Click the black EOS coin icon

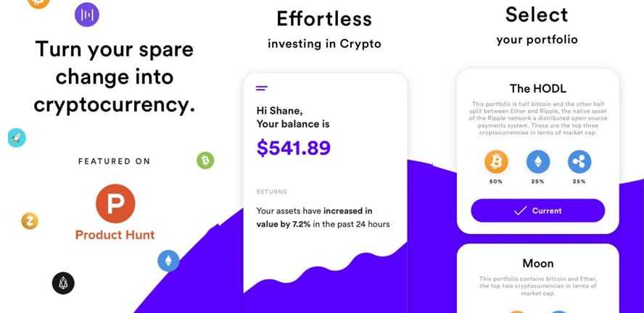63,283
